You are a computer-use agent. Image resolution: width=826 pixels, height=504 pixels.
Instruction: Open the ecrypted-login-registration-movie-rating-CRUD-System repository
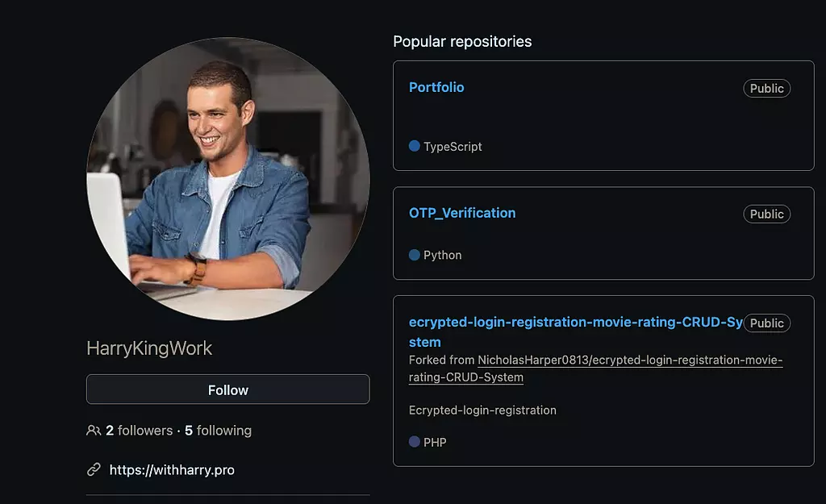coord(575,323)
